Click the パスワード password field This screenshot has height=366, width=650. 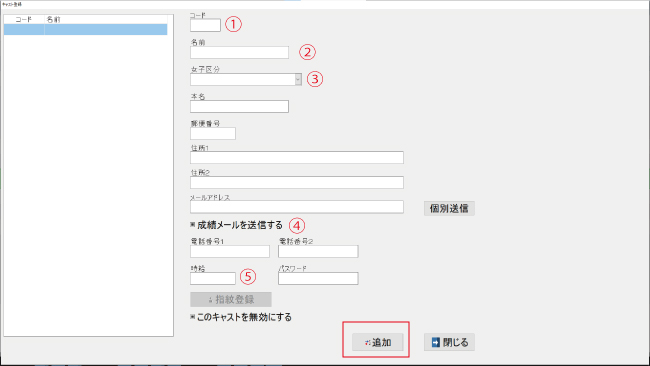tap(318, 279)
